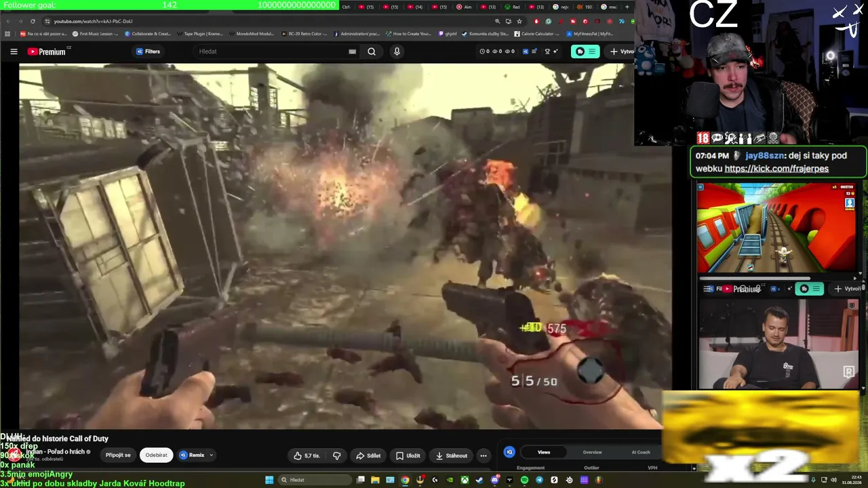Open the Calorie Calculator bookmark

point(537,34)
